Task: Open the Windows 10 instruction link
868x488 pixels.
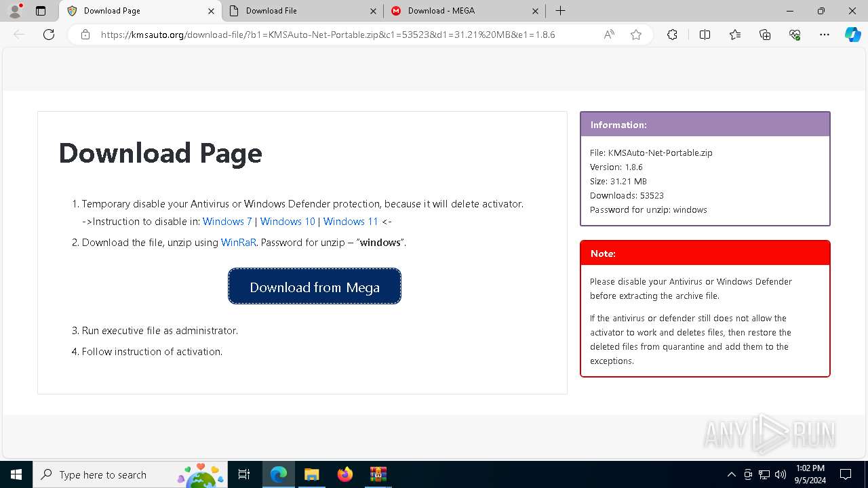Action: click(x=288, y=222)
